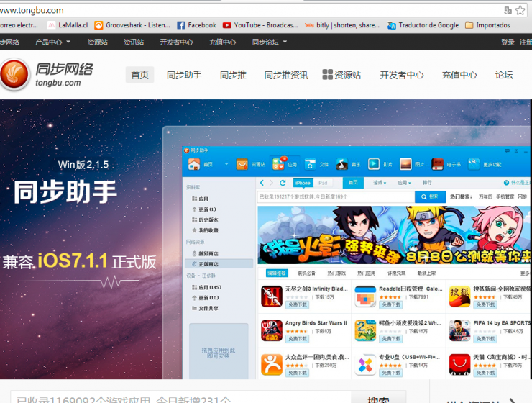Click the Naruto game promotional banner

(x=394, y=235)
